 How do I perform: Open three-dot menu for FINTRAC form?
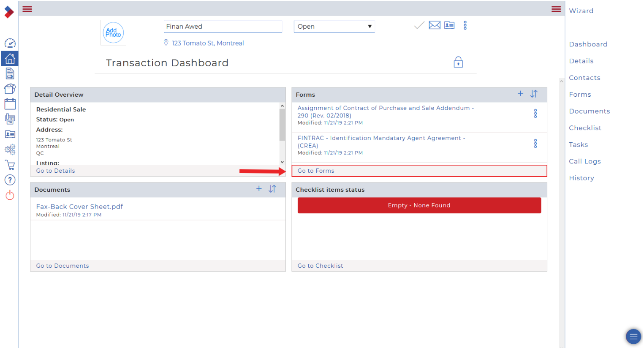pyautogui.click(x=535, y=144)
